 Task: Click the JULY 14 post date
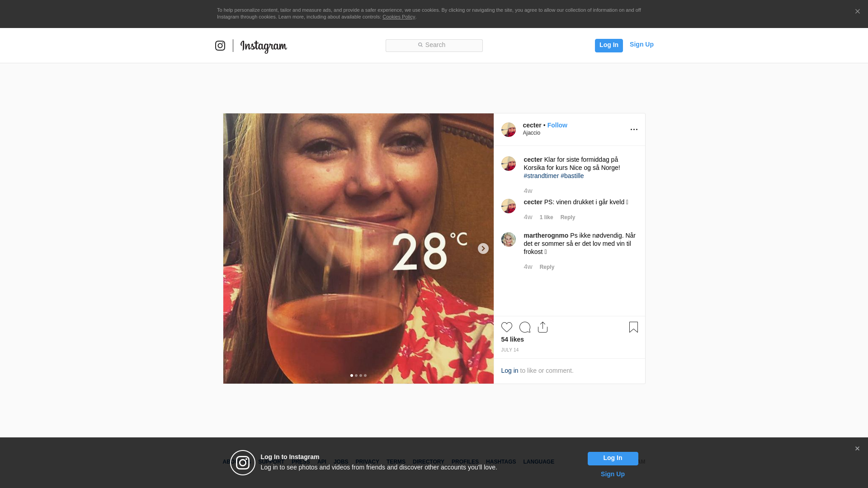tap(510, 350)
